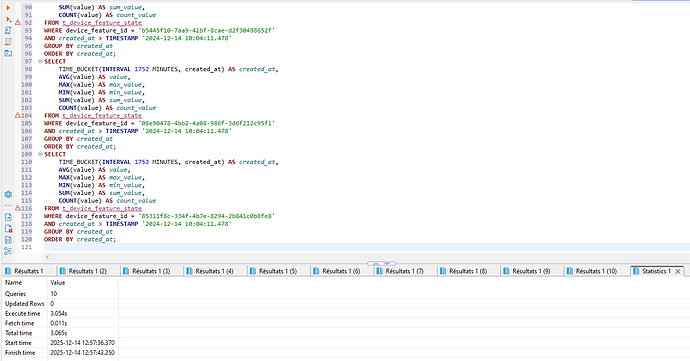Click the timestamp literal on line 118

(187, 224)
